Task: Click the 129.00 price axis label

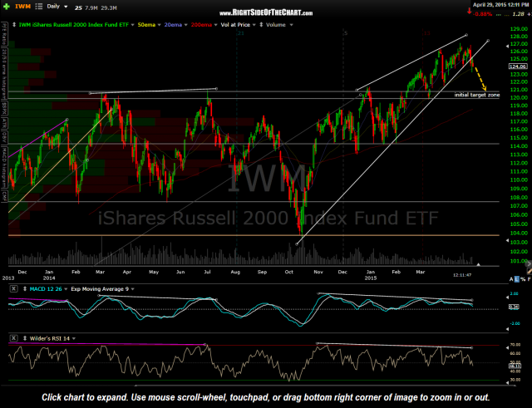Action: [519, 29]
